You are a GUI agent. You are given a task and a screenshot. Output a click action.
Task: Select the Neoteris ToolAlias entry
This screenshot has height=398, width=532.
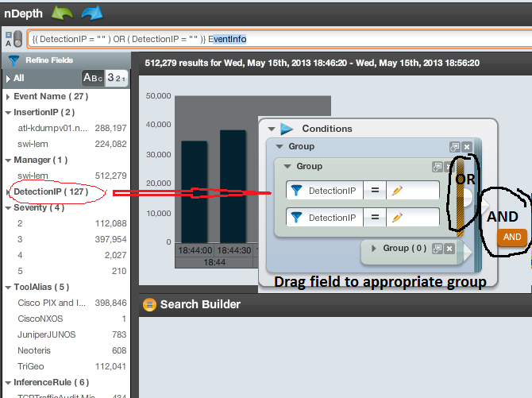click(72, 350)
